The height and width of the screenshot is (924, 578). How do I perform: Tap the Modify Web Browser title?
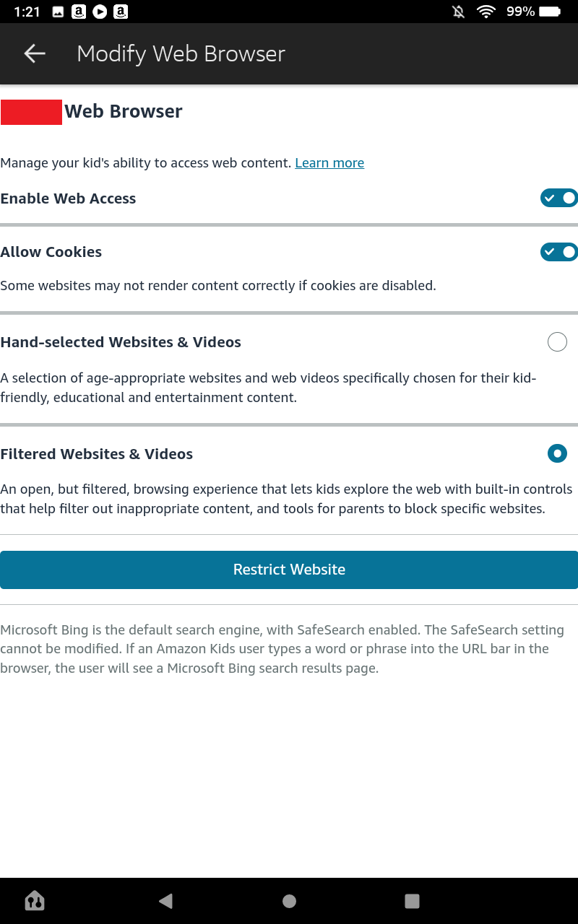pyautogui.click(x=181, y=53)
